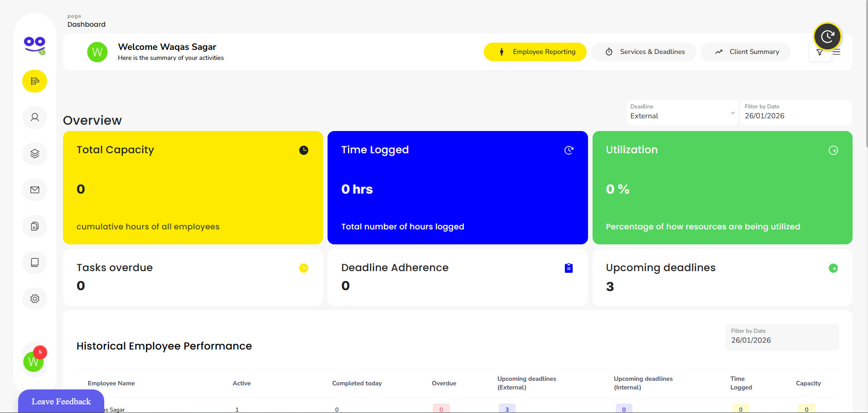Switch to Services & Deadlines tab
This screenshot has width=868, height=413.
[x=644, y=52]
